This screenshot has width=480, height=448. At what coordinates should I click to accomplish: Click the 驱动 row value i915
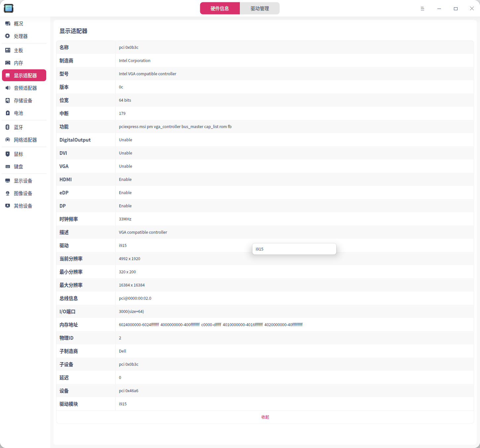click(x=123, y=245)
